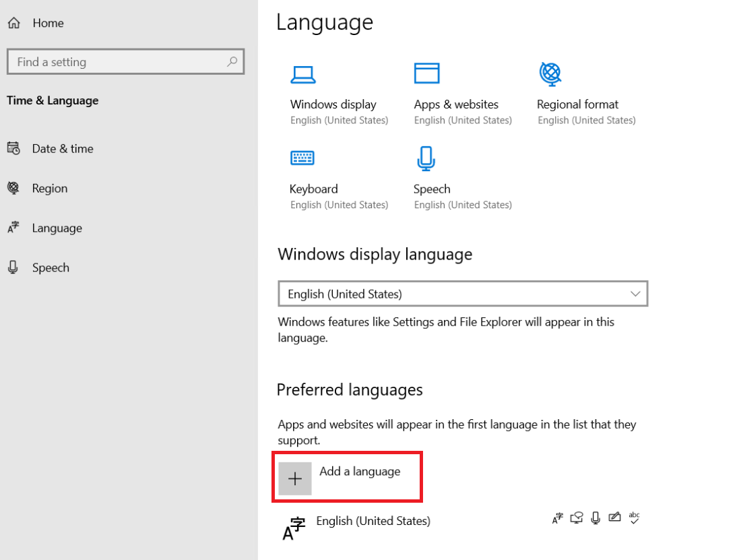Open Apps & websites tile label
The image size is (741, 560).
[456, 104]
